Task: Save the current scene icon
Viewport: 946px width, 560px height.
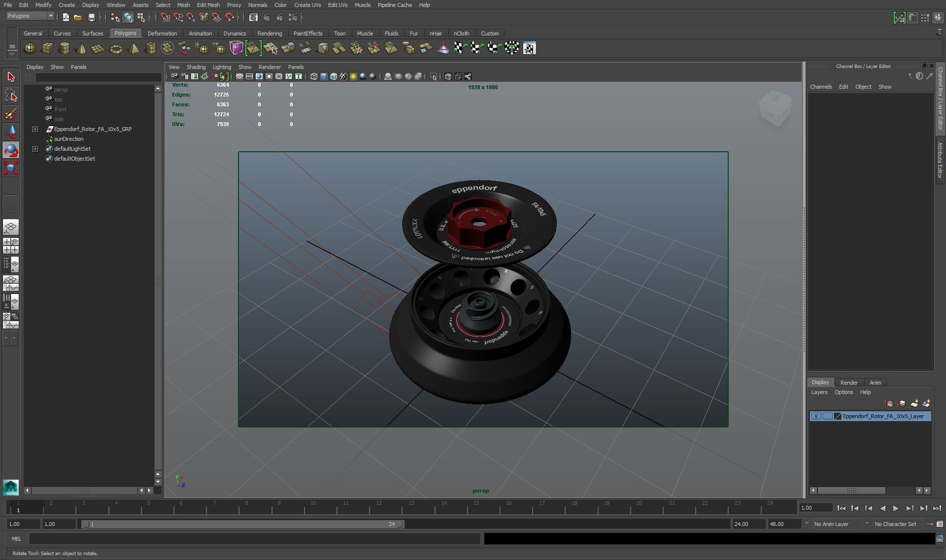Action: [91, 18]
